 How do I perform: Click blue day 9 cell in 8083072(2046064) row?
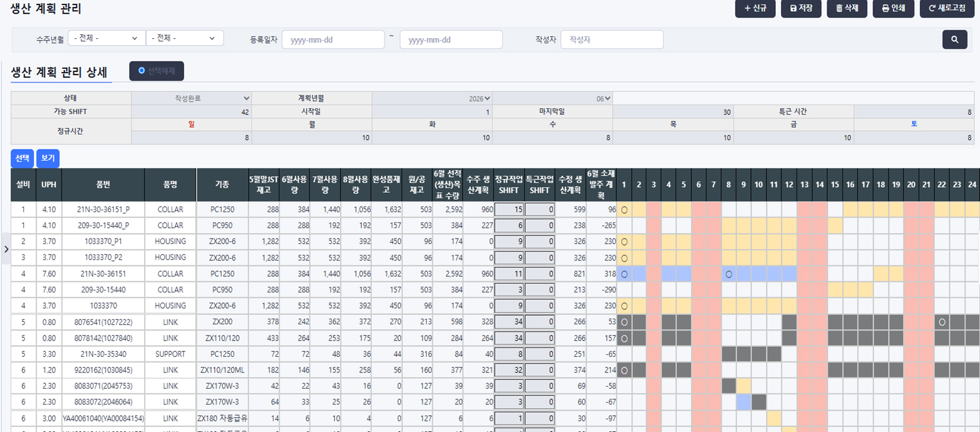coord(744,402)
